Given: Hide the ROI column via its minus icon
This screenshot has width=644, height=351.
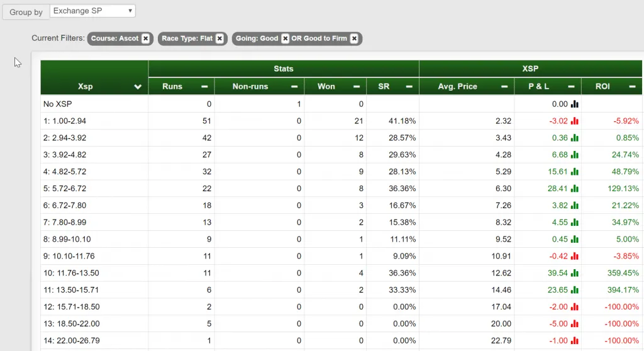Looking at the screenshot, I should [x=632, y=86].
